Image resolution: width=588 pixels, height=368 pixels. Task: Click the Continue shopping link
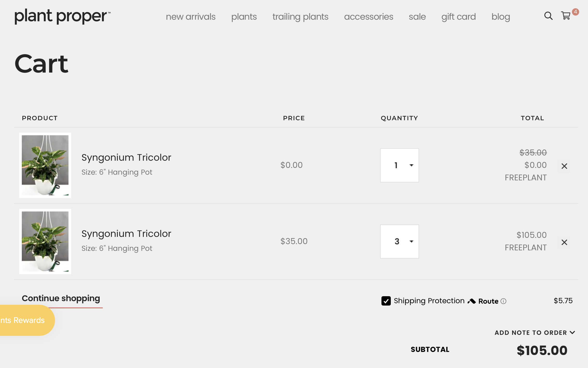point(61,298)
